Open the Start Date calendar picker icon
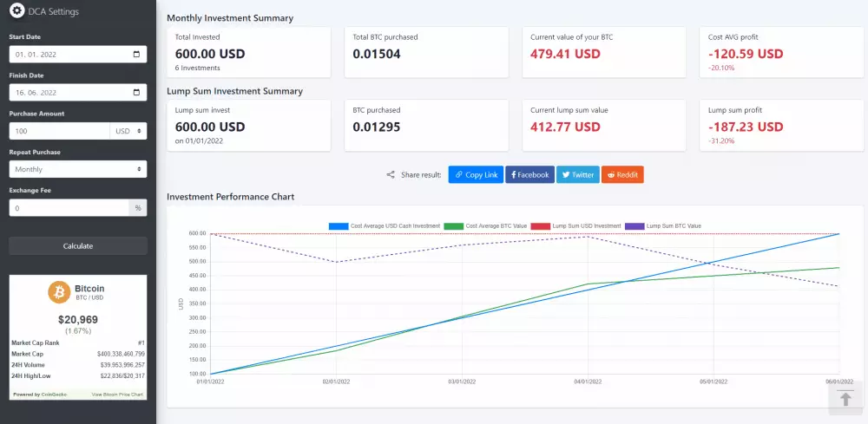The height and width of the screenshot is (424, 868). point(136,55)
